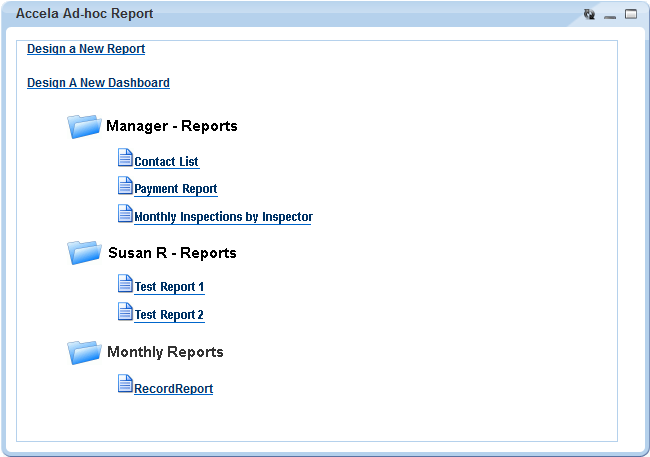
Task: Open Monthly Inspections by Inspector report
Action: point(223,217)
